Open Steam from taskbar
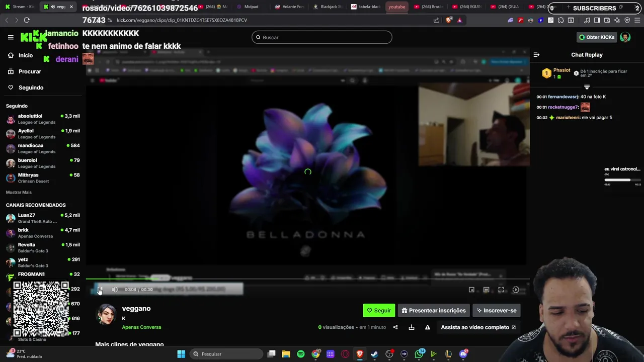The image size is (644, 362). coord(374,354)
